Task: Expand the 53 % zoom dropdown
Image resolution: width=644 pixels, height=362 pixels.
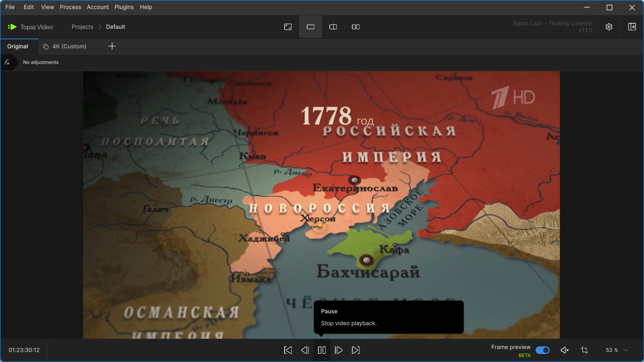Action: click(x=626, y=350)
